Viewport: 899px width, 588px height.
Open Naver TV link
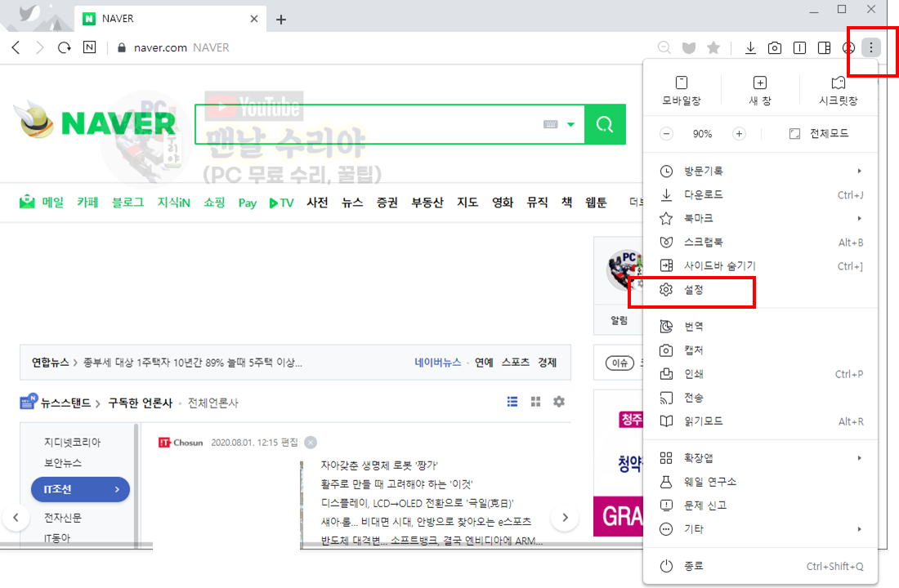(281, 203)
